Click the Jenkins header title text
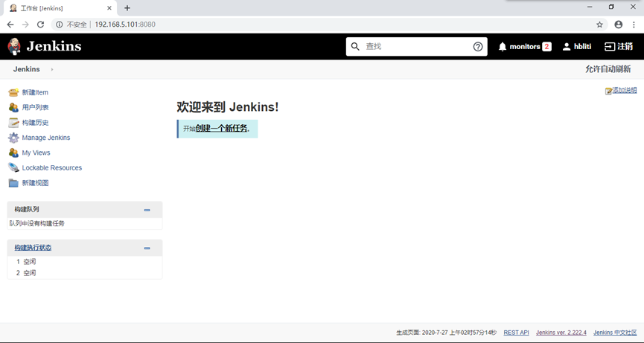 point(54,46)
